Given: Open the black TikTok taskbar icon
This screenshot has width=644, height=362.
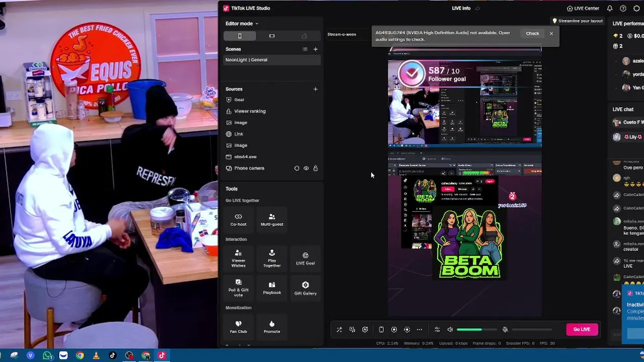Looking at the screenshot, I should point(112,355).
